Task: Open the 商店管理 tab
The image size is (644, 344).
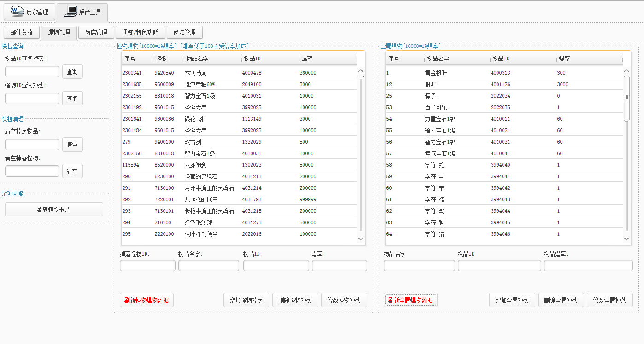Action: pos(96,32)
